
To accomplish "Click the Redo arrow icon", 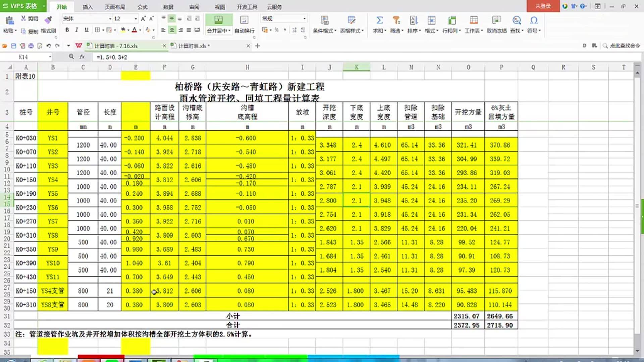I will [57, 46].
